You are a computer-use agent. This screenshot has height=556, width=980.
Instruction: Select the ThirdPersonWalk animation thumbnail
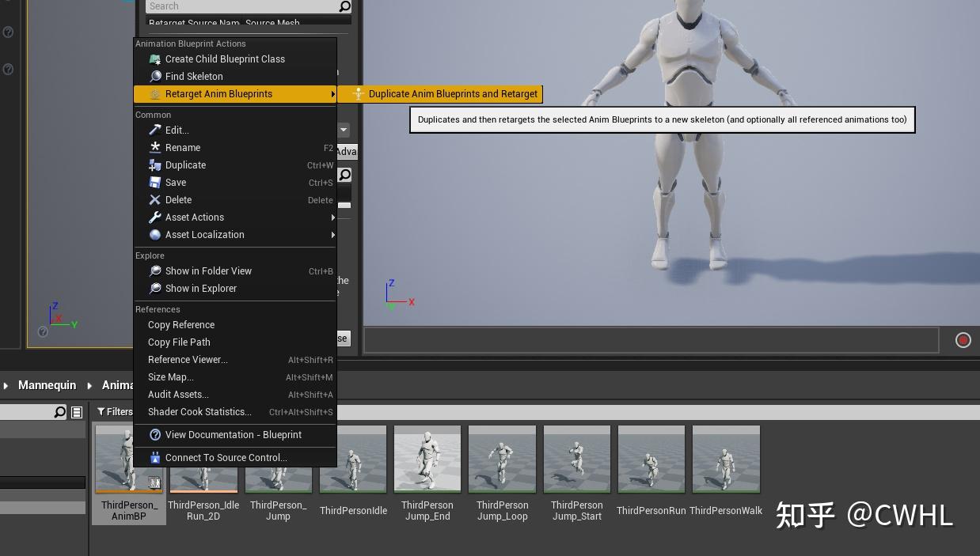pyautogui.click(x=726, y=459)
